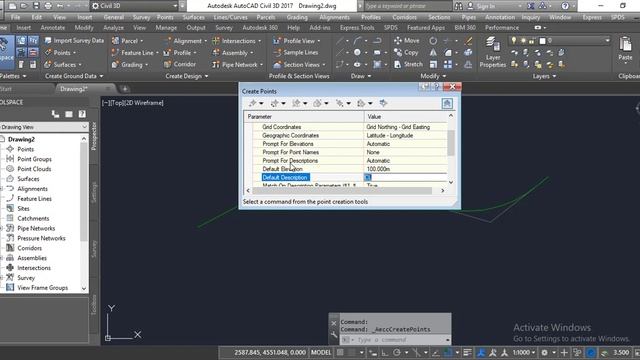Image resolution: width=640 pixels, height=360 pixels.
Task: Click Sign In in title bar
Action: pos(485,6)
